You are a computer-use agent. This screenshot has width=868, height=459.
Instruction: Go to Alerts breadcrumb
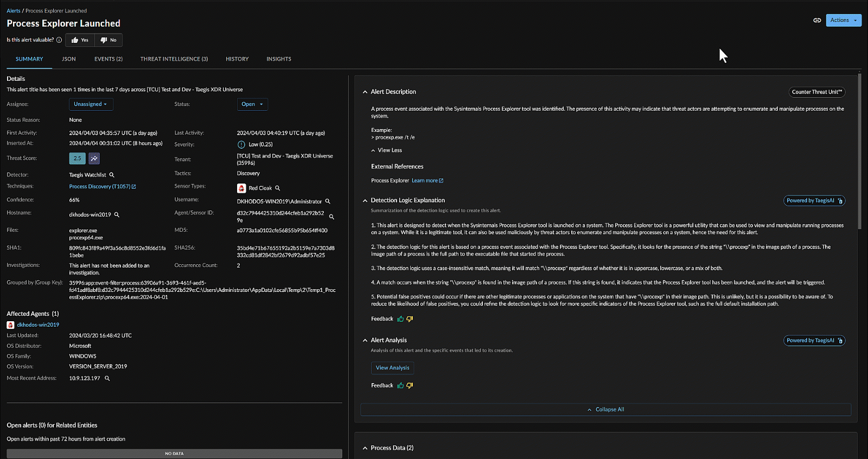click(14, 11)
